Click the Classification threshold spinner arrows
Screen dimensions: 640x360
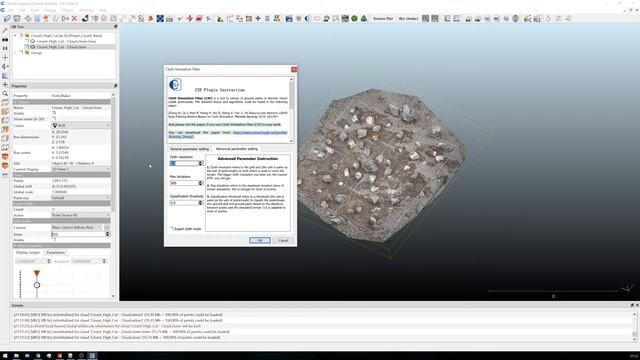click(200, 202)
